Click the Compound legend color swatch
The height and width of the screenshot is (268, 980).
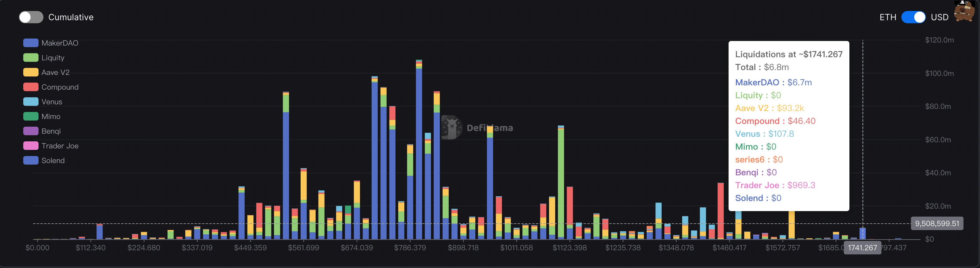(31, 87)
